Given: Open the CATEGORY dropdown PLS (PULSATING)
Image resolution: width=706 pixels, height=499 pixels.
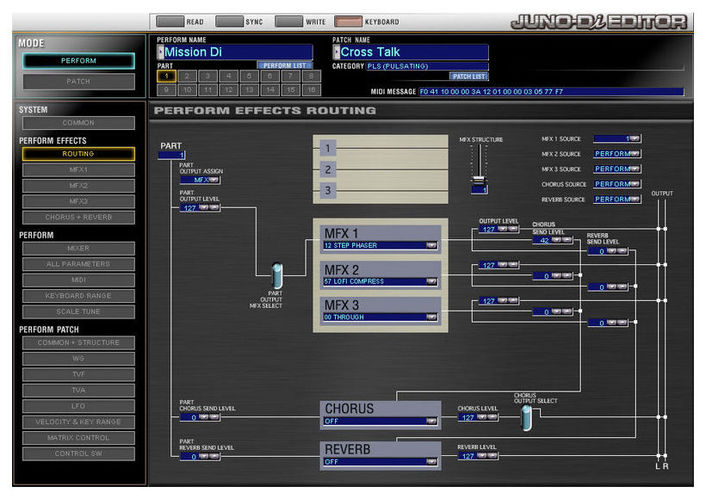Looking at the screenshot, I should point(427,66).
